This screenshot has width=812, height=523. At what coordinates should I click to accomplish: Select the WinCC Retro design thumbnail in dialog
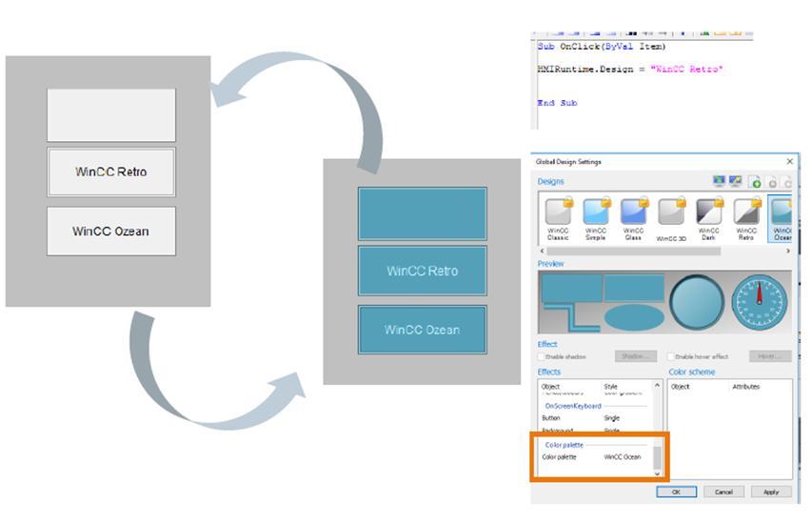click(x=746, y=218)
